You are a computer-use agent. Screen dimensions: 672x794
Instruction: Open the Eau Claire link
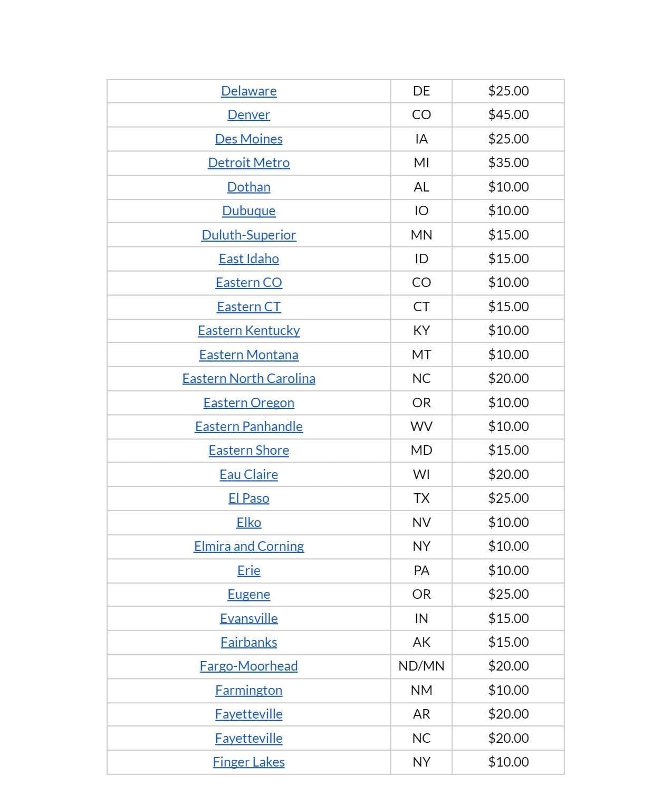pos(248,475)
